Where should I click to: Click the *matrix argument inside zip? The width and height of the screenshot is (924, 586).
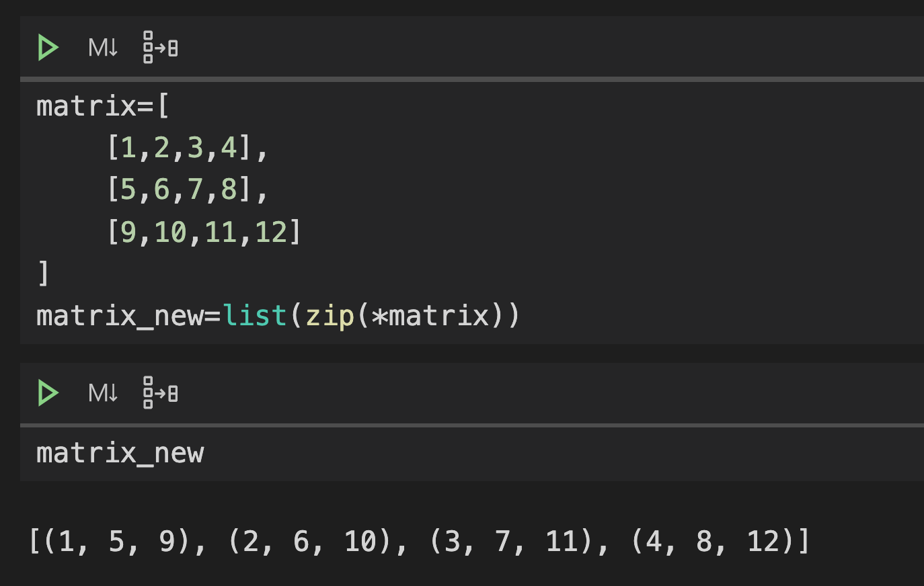pyautogui.click(x=430, y=315)
